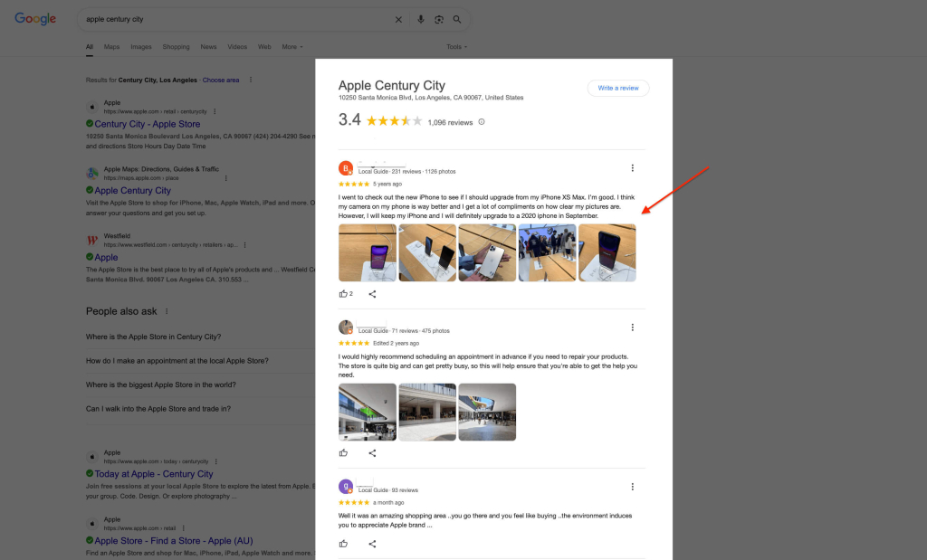The image size is (927, 560).
Task: Open search by image camera icon
Action: pyautogui.click(x=439, y=20)
